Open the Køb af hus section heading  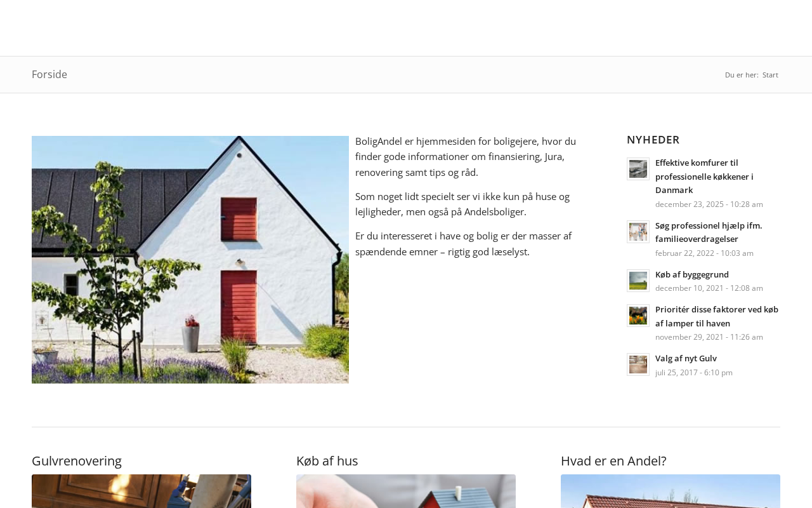tap(327, 460)
